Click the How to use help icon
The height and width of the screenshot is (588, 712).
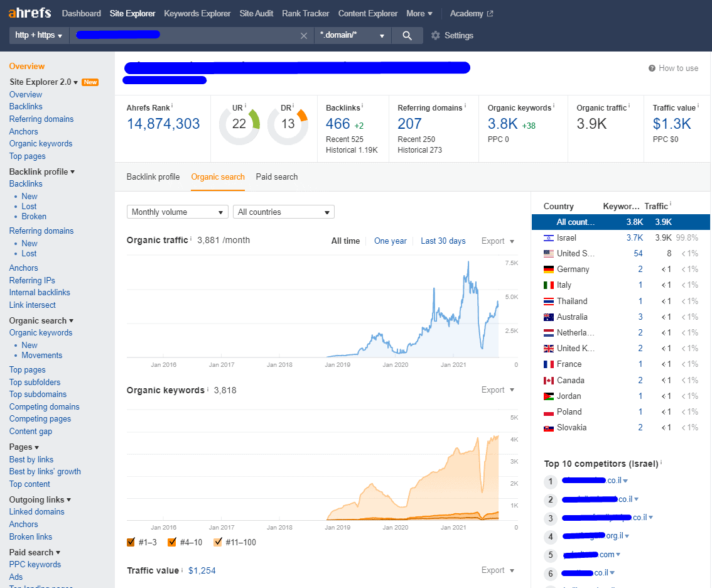[652, 68]
